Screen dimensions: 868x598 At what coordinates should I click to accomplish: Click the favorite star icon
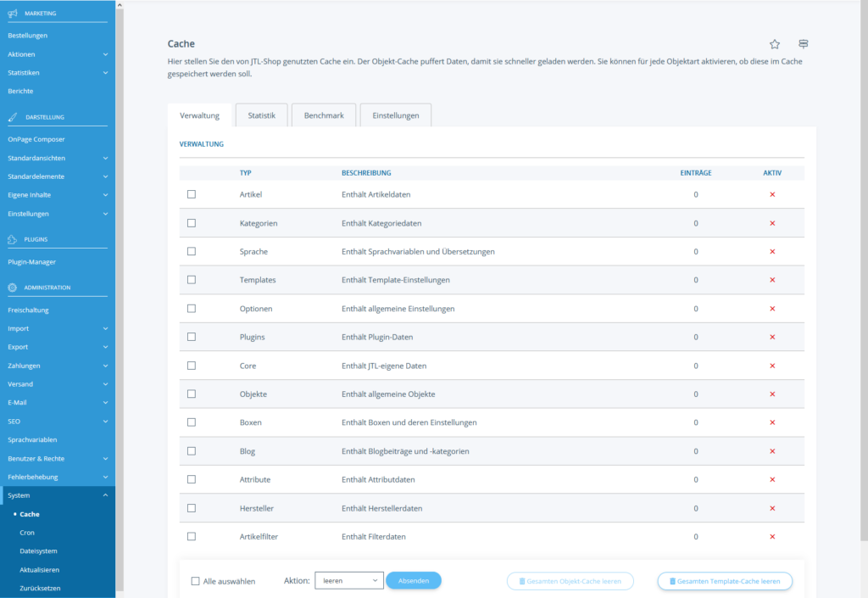(774, 44)
